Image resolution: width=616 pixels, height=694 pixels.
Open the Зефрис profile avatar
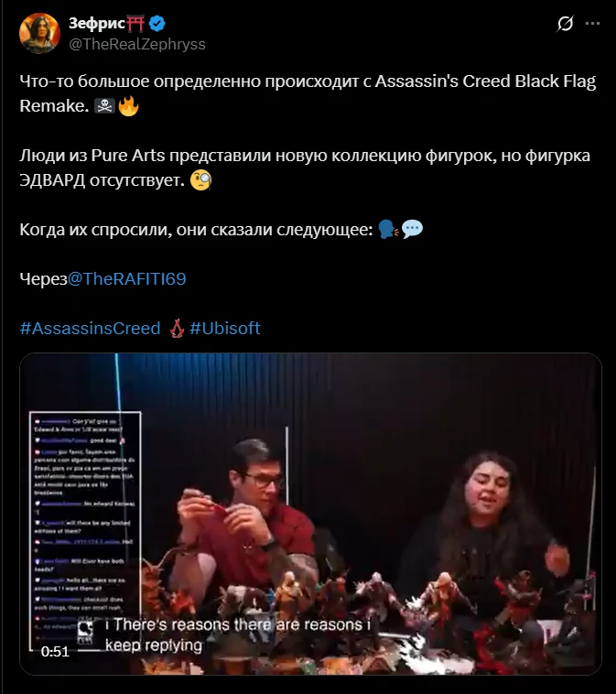40,33
